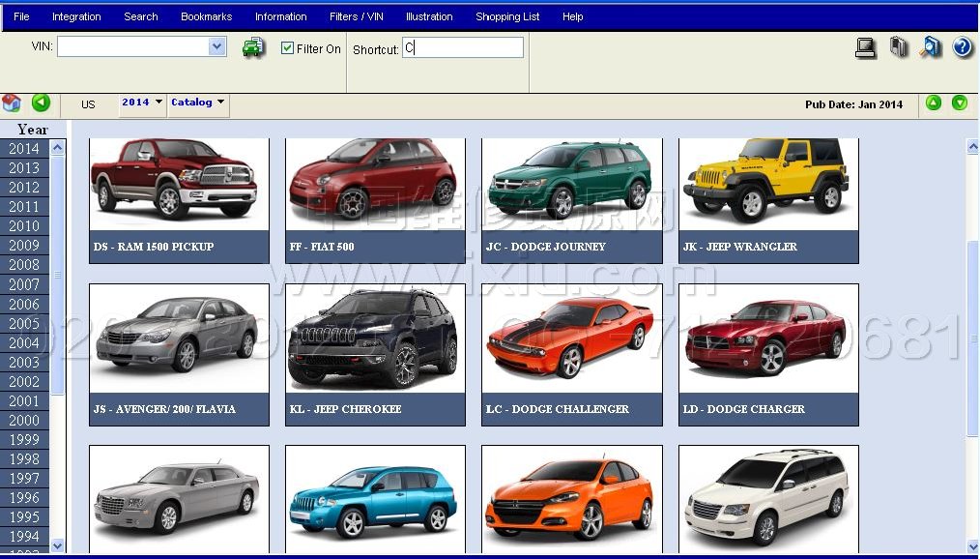Screen dimensions: 980x559
Task: Click the Year list scroll down arrow
Action: [x=57, y=545]
